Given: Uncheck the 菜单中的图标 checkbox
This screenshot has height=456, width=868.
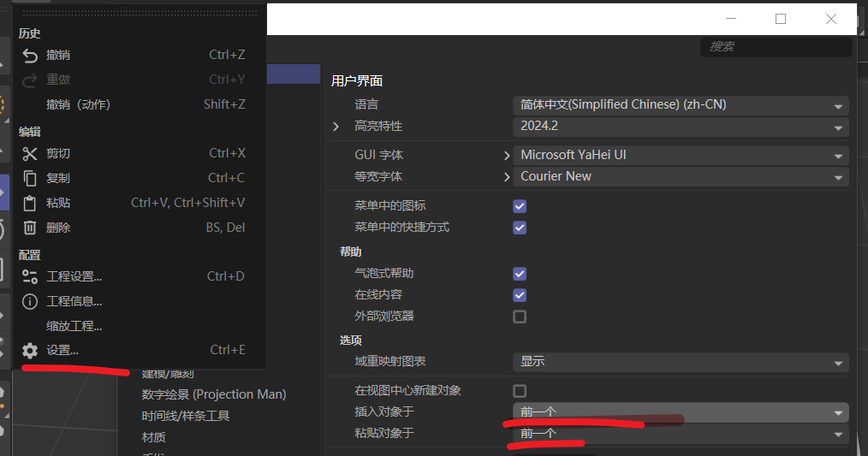Looking at the screenshot, I should (x=520, y=206).
